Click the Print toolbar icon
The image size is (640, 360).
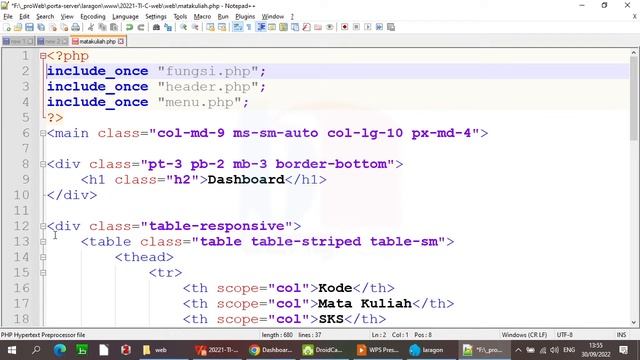tap(76, 27)
